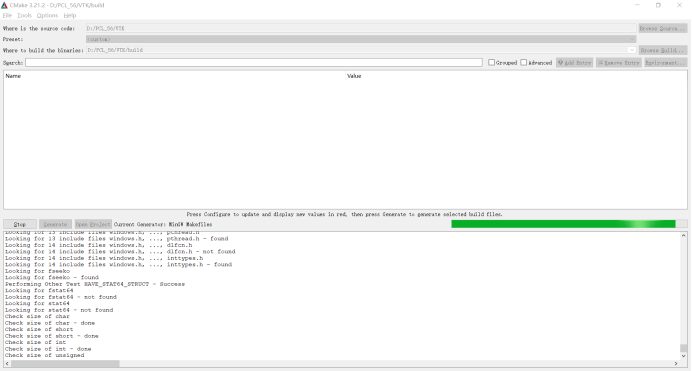Toggle the Advanced checkbox
This screenshot has height=371, width=692.
click(523, 63)
